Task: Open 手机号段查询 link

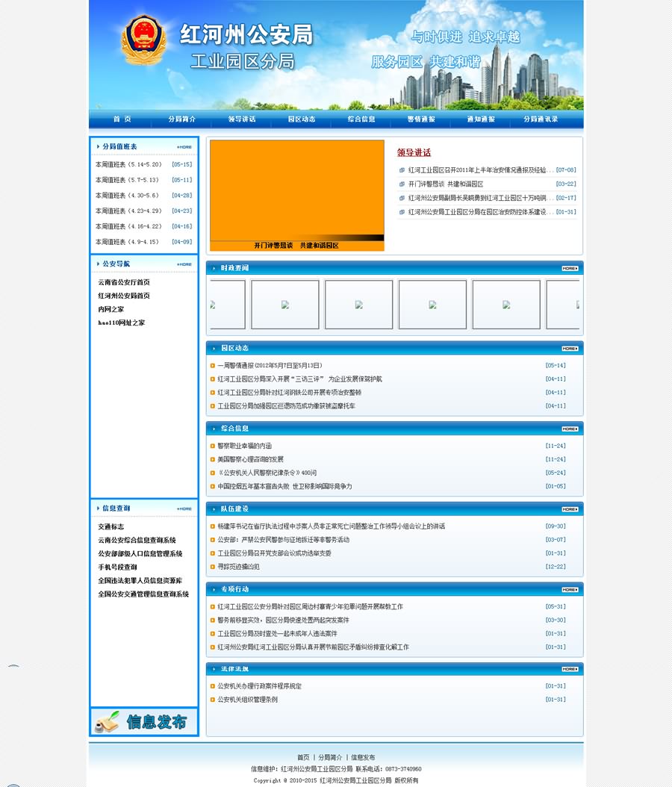Action: [x=117, y=567]
